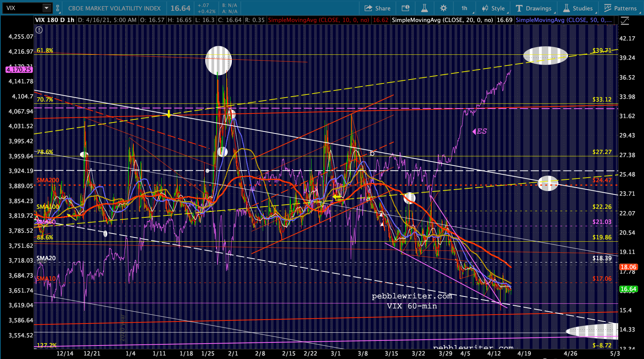Open chart settings gear icon
Image resolution: width=644 pixels, height=359 pixels.
[x=443, y=8]
